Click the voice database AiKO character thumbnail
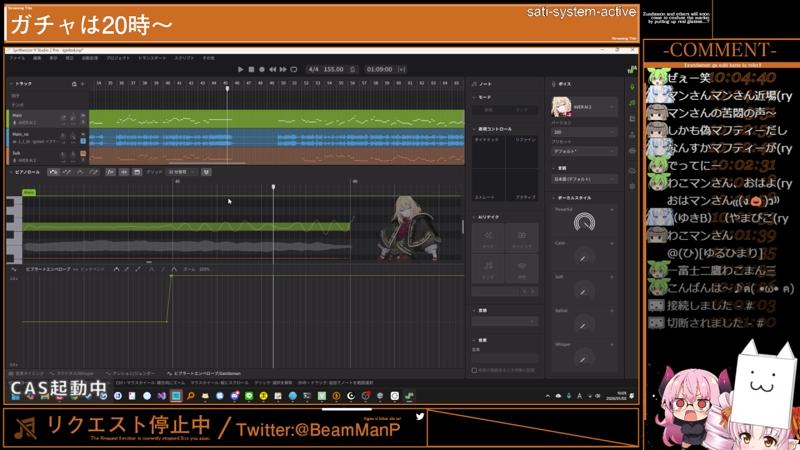 [561, 106]
